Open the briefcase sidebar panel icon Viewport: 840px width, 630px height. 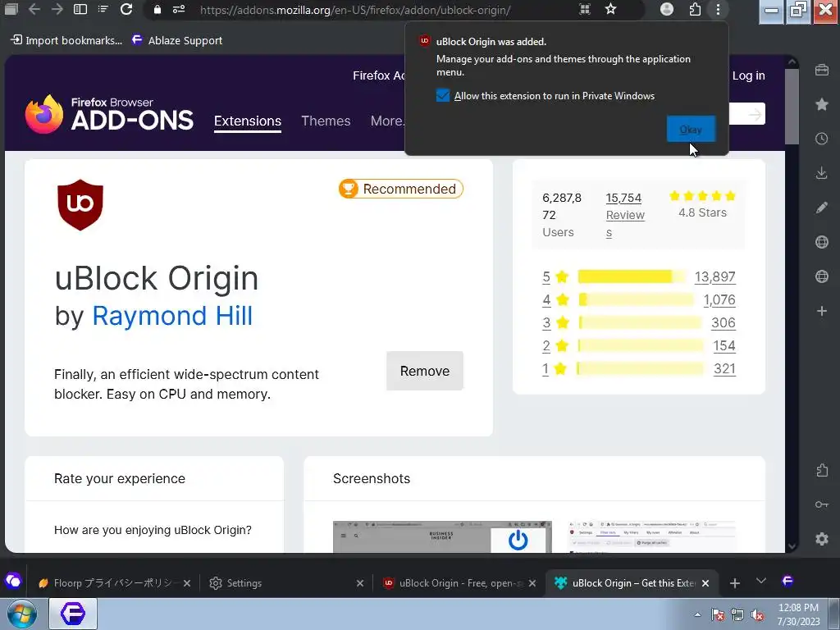click(x=822, y=70)
